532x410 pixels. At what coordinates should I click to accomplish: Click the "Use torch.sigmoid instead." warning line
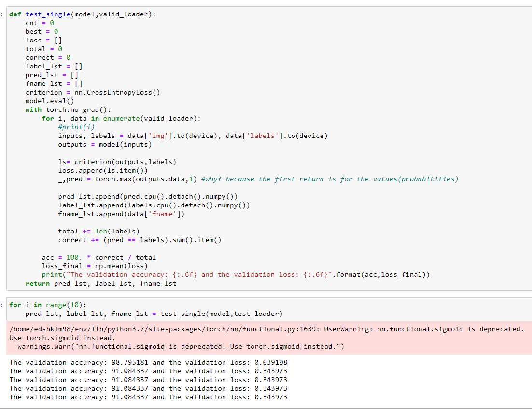point(62,338)
